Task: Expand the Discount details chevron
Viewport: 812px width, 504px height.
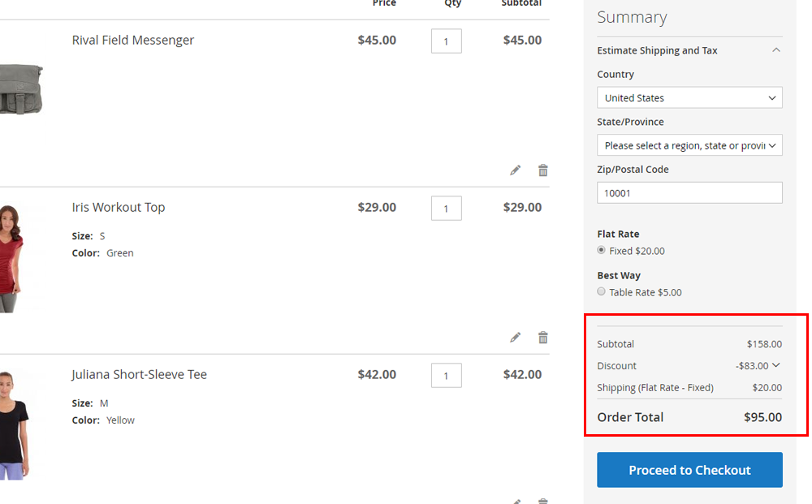Action: (775, 365)
